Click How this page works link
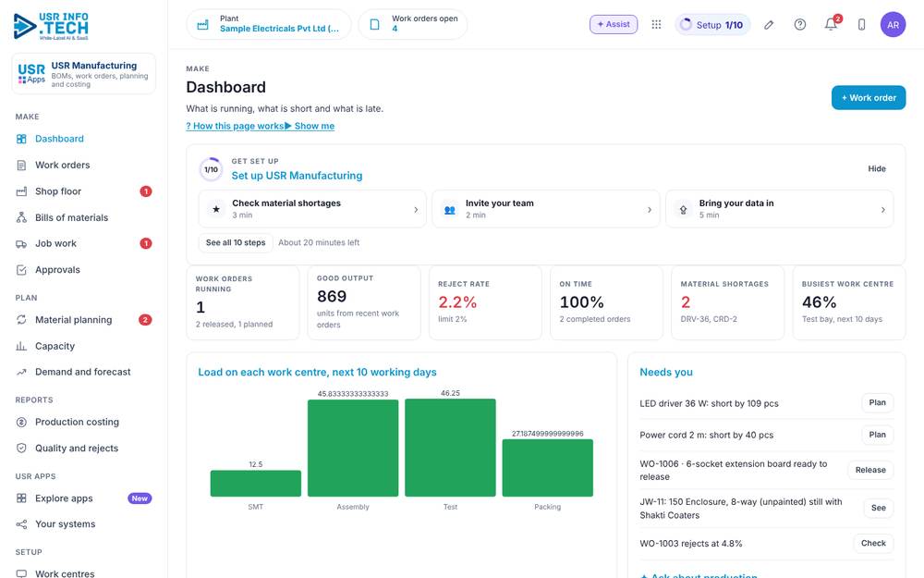Viewport: 924px width, 578px height. click(x=235, y=126)
